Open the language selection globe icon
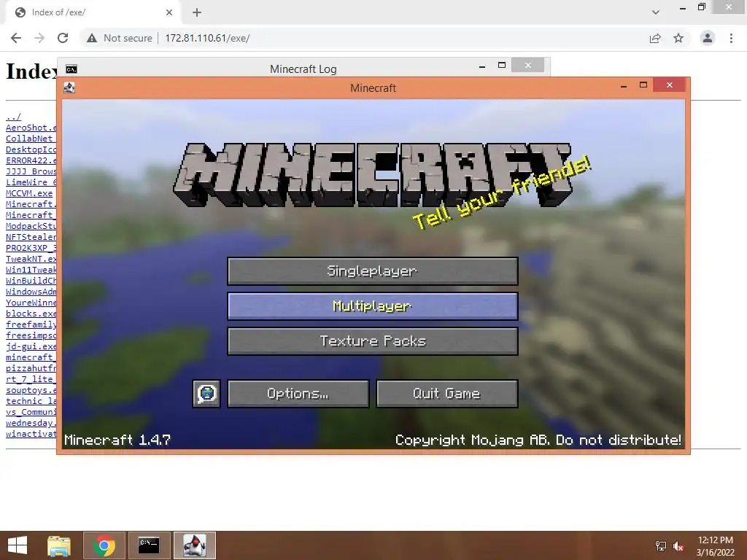This screenshot has width=747, height=560. coord(206,393)
